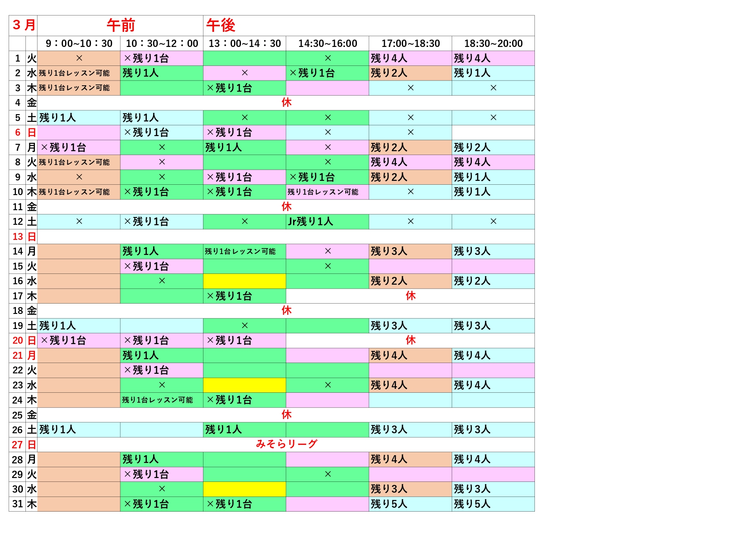The height and width of the screenshot is (534, 756).
Task: Select the red '午後' afternoon header
Action: click(x=221, y=25)
